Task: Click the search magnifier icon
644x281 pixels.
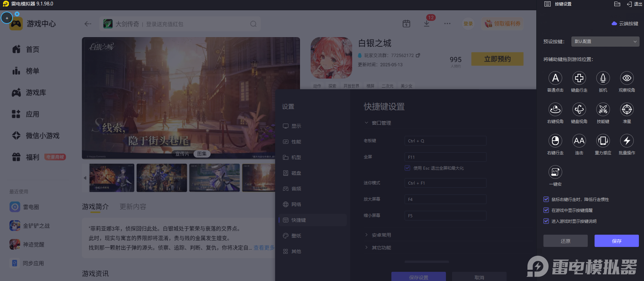Action: click(x=253, y=24)
